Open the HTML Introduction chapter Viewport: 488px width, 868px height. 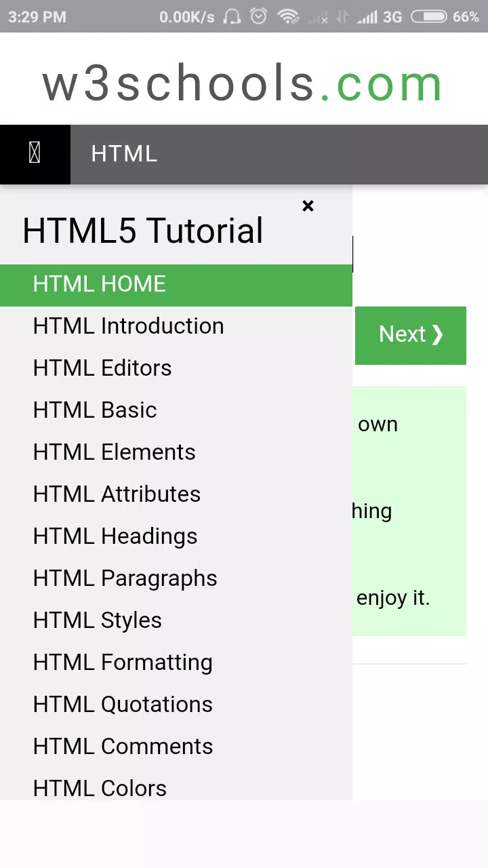pyautogui.click(x=176, y=327)
